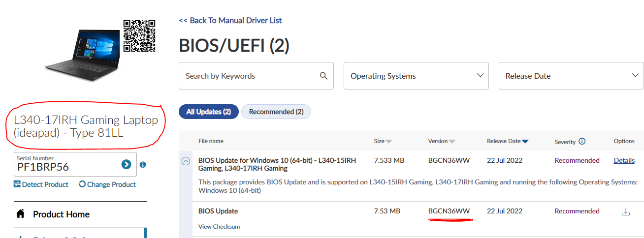Switch to the Recommended (2) tab

tap(276, 112)
